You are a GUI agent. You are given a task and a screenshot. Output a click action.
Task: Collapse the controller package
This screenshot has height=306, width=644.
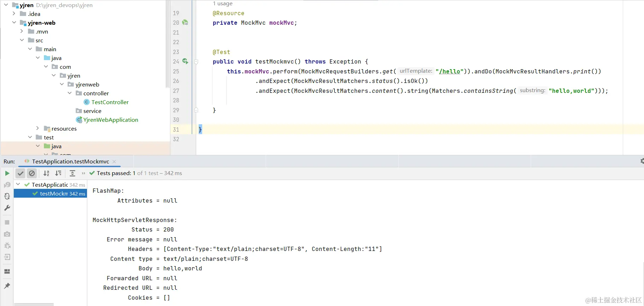(70, 93)
